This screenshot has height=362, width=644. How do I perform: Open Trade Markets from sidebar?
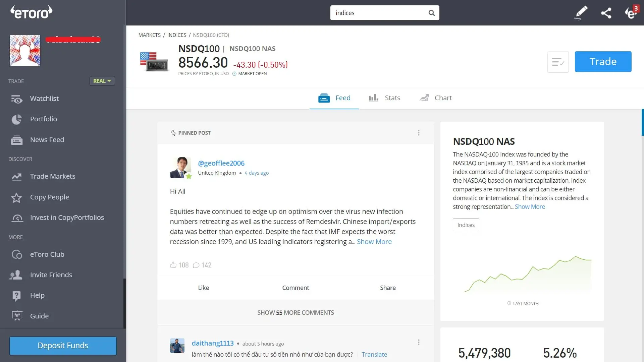pos(53,176)
